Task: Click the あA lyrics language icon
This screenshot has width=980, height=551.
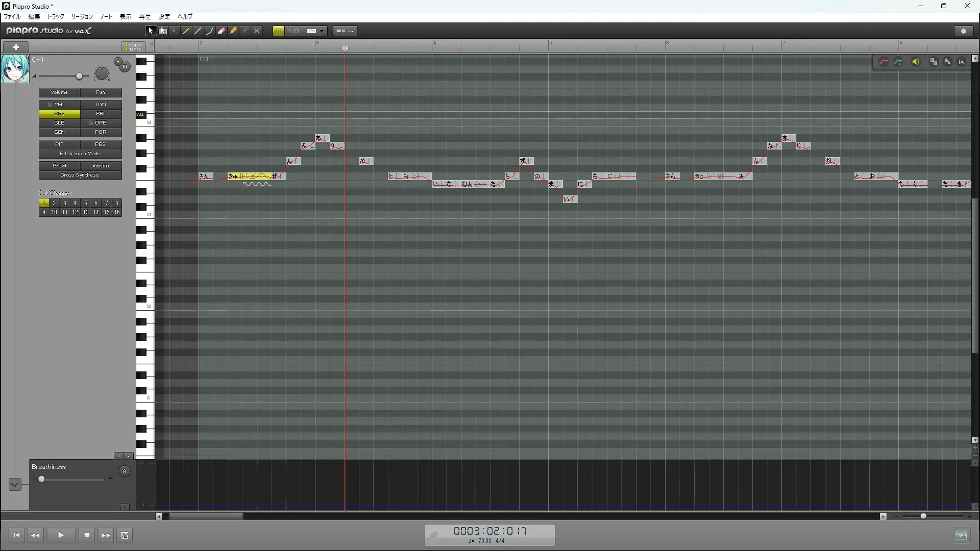Action: pyautogui.click(x=947, y=62)
